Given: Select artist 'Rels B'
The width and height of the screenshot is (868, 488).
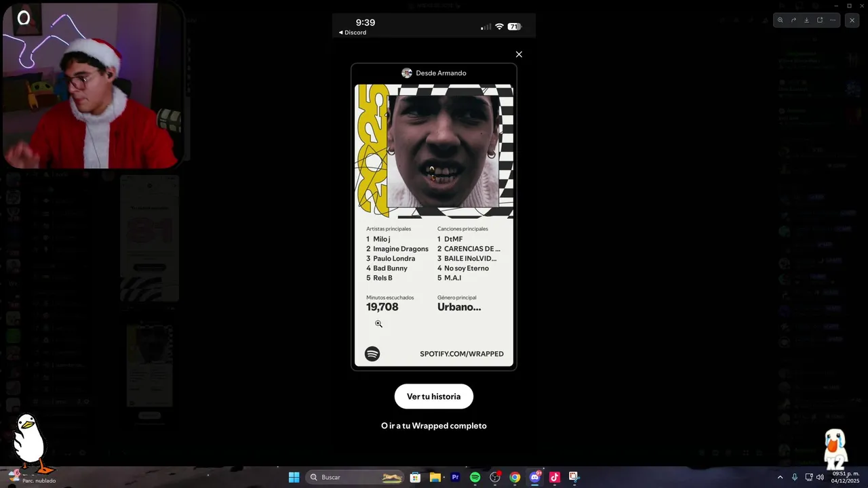Looking at the screenshot, I should pyautogui.click(x=382, y=278).
